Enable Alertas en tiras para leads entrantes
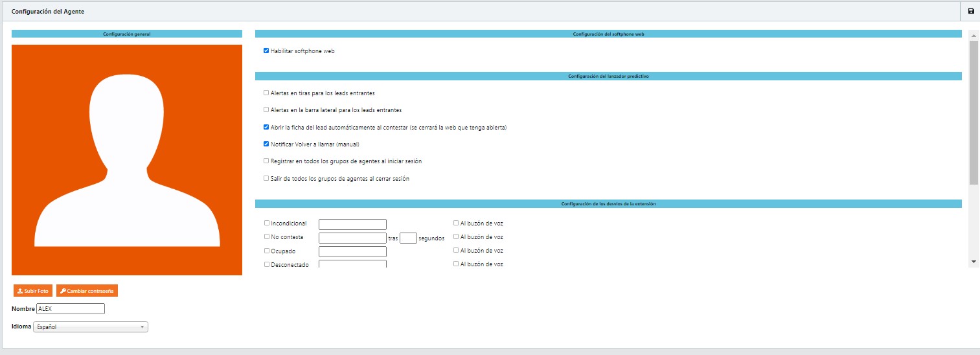This screenshot has width=980, height=355. click(266, 93)
